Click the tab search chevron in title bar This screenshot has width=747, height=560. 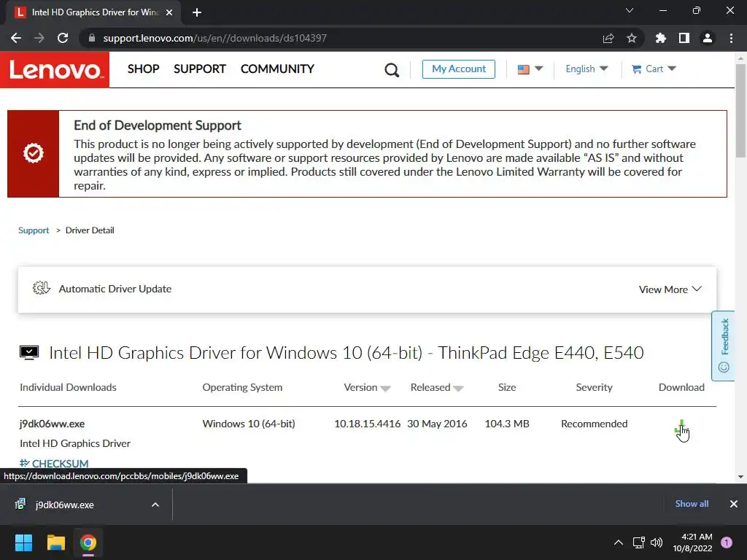[x=630, y=10]
